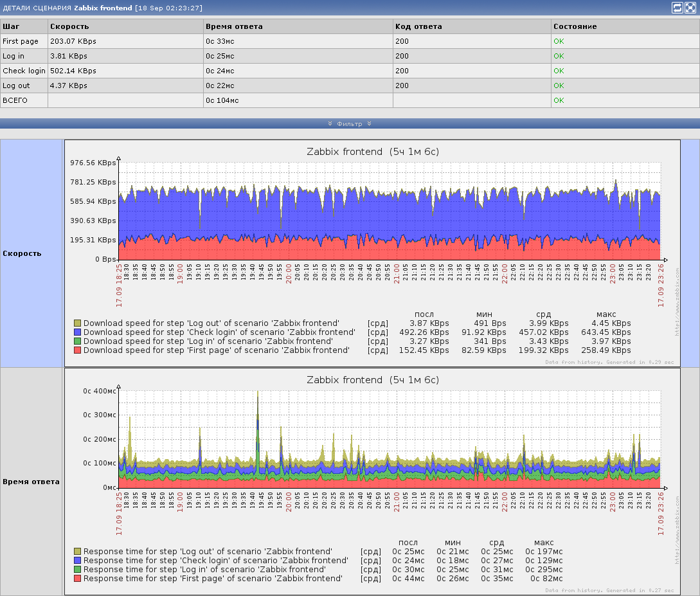The image size is (700, 596).
Task: Click the 0с 25мс response time in the table
Action: click(x=220, y=56)
